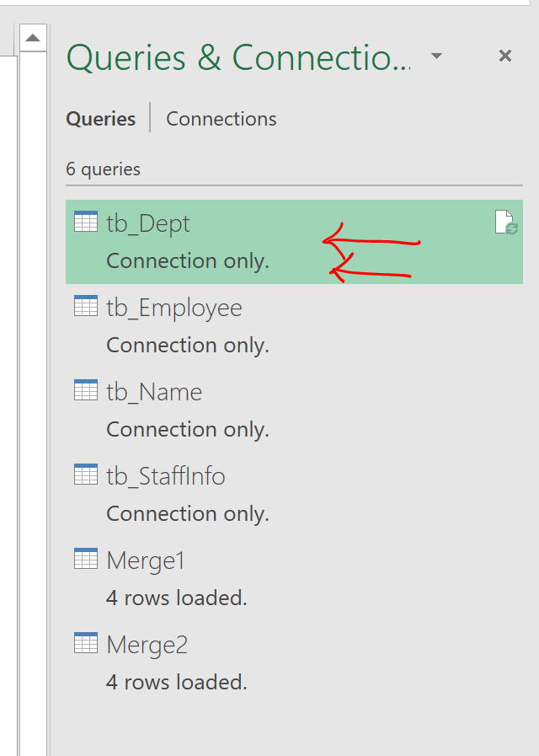Viewport: 539px width, 756px height.
Task: Switch to the Connections tab
Action: 221,119
